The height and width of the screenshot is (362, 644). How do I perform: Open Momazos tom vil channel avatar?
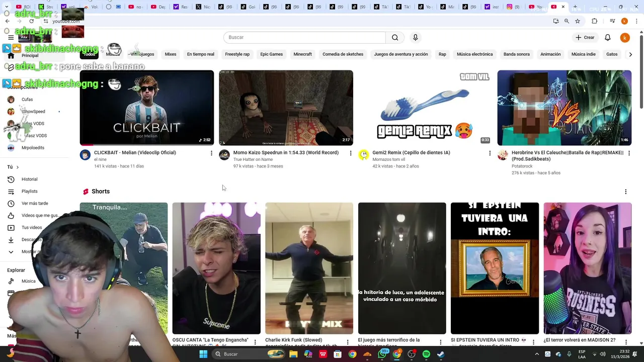pos(363,155)
